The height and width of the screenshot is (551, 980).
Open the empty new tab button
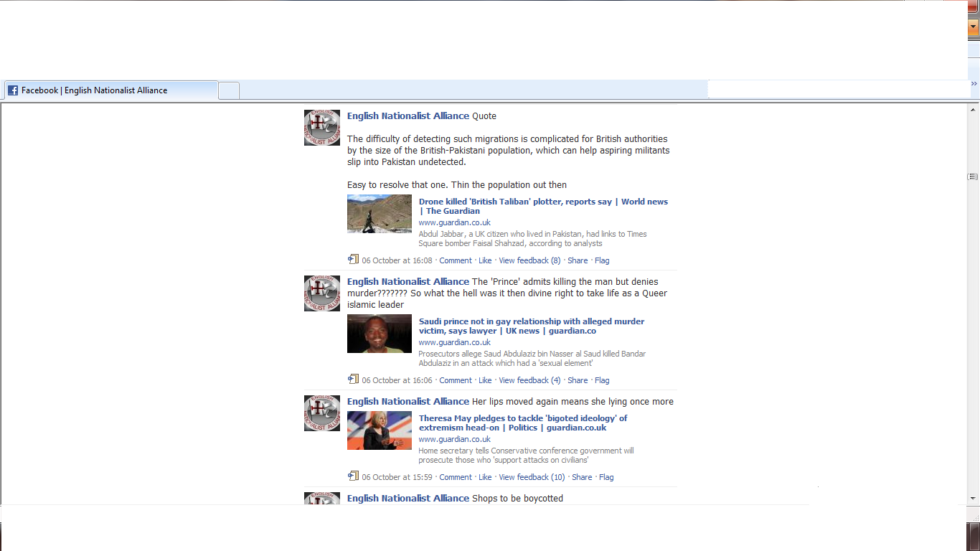click(x=229, y=90)
